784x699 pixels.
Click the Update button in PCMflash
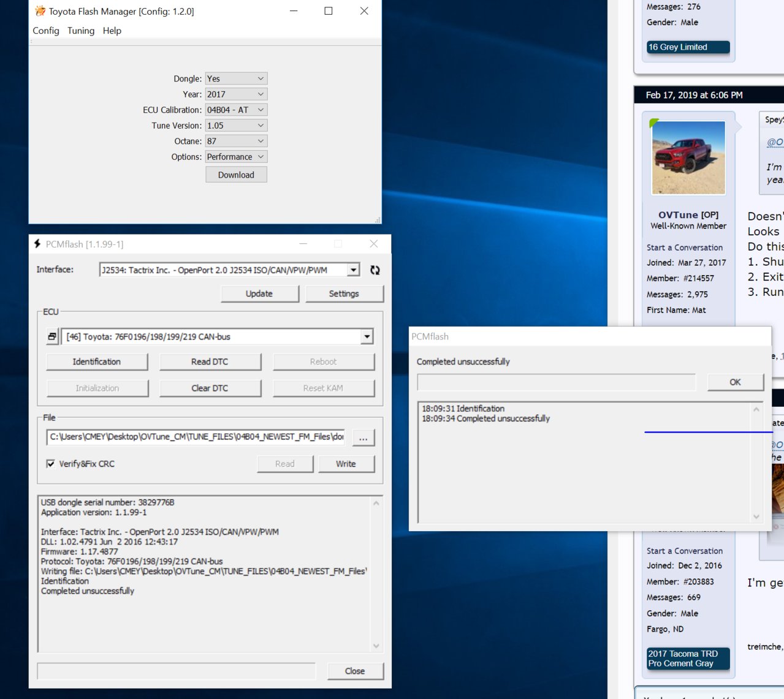[259, 293]
